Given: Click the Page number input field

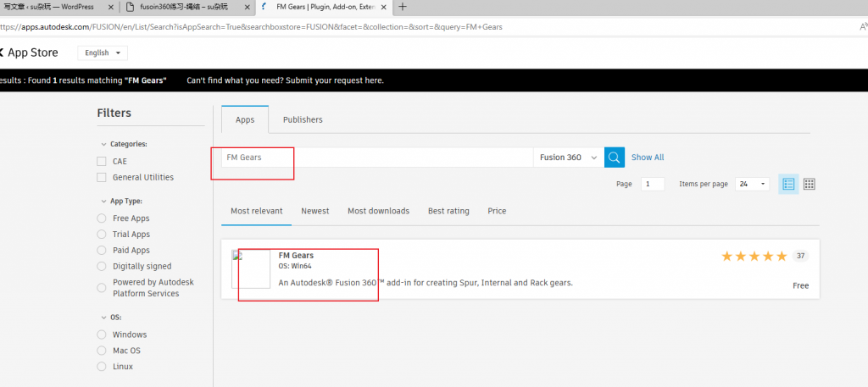Looking at the screenshot, I should point(653,184).
